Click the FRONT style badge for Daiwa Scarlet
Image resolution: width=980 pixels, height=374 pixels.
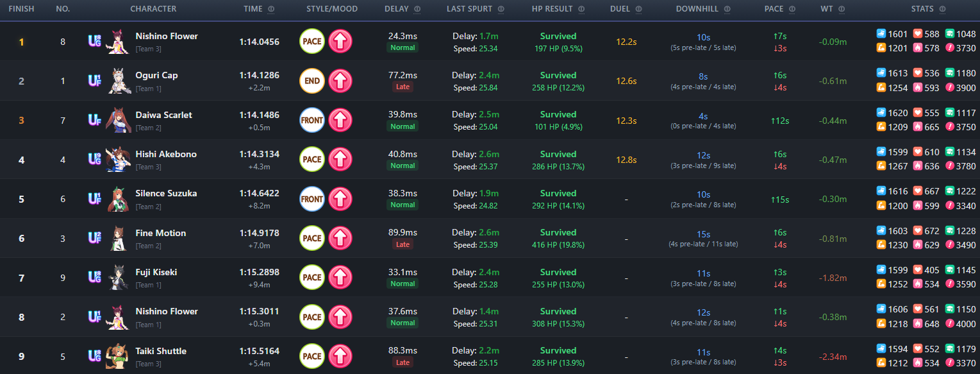click(312, 120)
